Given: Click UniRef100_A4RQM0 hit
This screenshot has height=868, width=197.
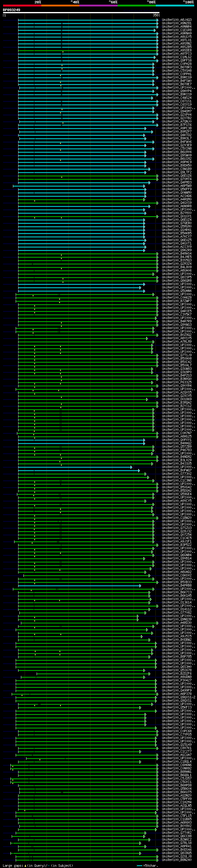Looking at the screenshot, I should [177, 199].
